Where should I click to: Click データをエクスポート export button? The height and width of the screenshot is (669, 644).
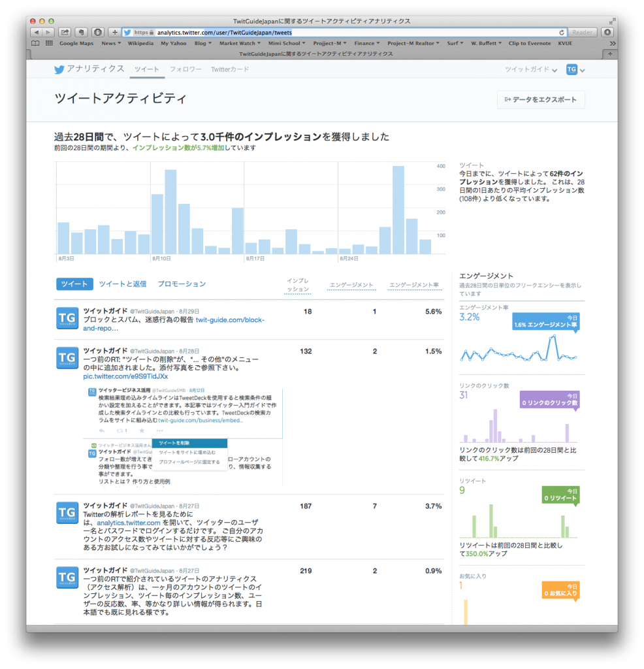click(x=541, y=99)
